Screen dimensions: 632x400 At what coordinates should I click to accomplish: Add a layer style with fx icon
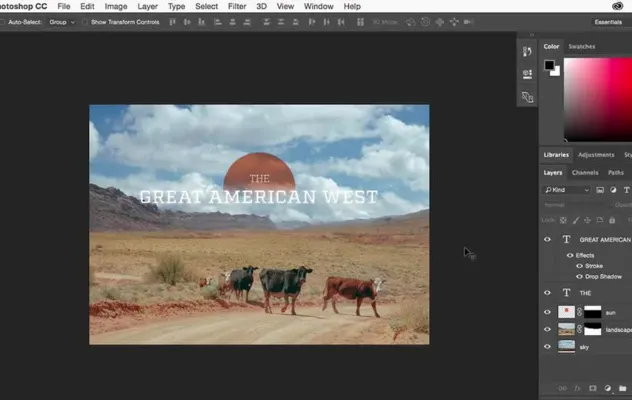click(577, 388)
